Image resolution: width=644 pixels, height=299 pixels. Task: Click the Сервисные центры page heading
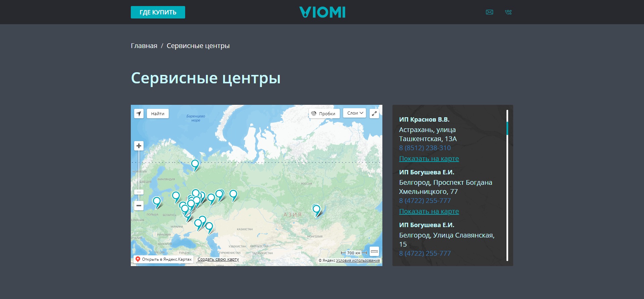206,78
